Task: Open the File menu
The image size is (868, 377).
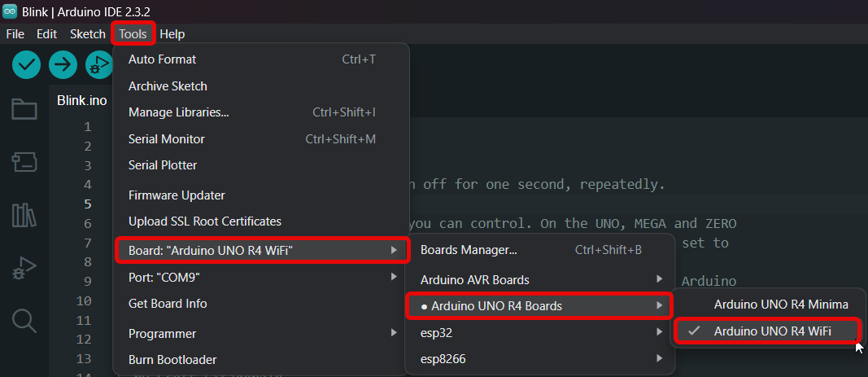Action: pos(15,34)
